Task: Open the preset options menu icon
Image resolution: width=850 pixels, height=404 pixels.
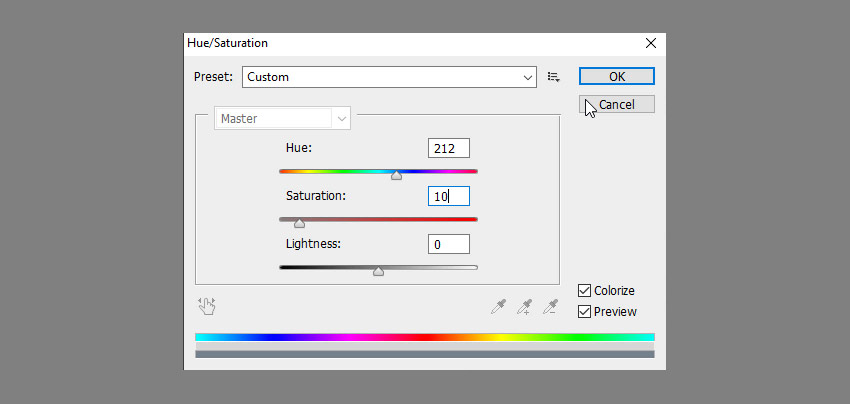Action: (x=553, y=77)
